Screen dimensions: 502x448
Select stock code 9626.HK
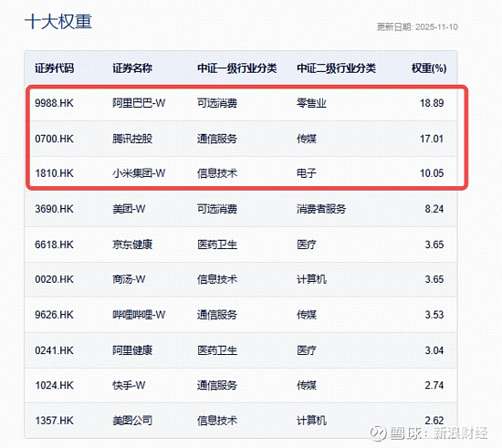(x=54, y=315)
